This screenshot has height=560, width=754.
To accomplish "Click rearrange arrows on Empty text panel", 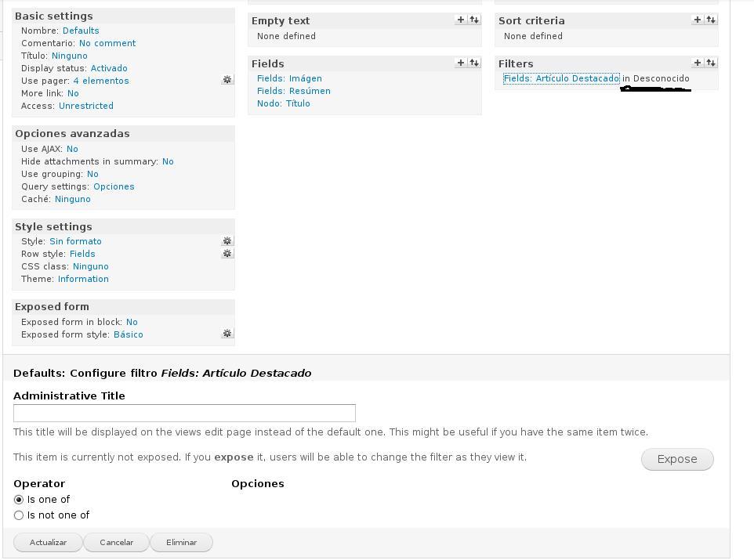I will coord(473,20).
